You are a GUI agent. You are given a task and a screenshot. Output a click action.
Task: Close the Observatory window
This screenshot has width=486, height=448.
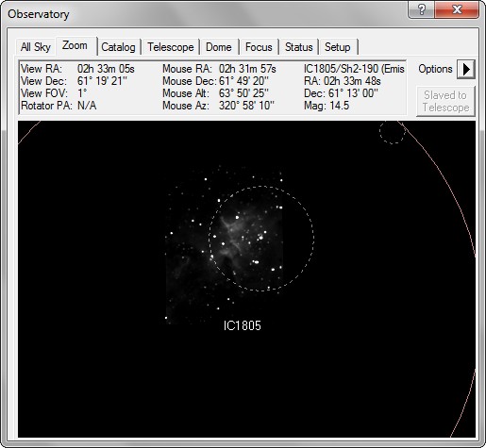[457, 9]
